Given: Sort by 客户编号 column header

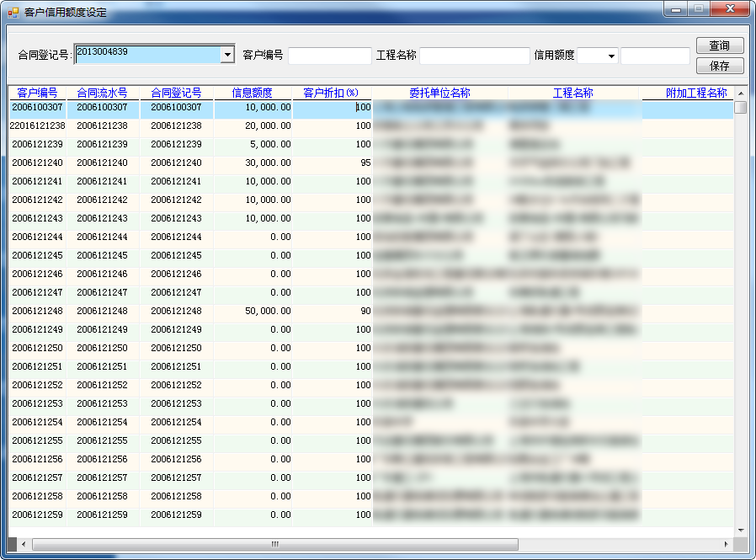Looking at the screenshot, I should click(x=37, y=93).
